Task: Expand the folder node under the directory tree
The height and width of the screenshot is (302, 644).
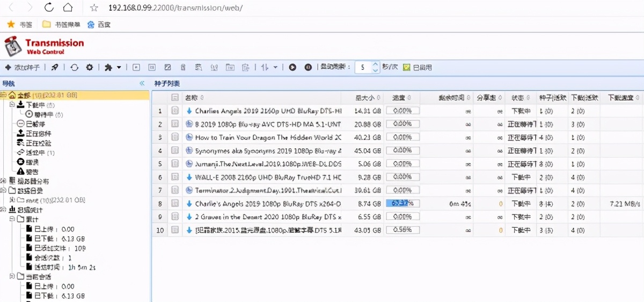Action: [x=12, y=200]
